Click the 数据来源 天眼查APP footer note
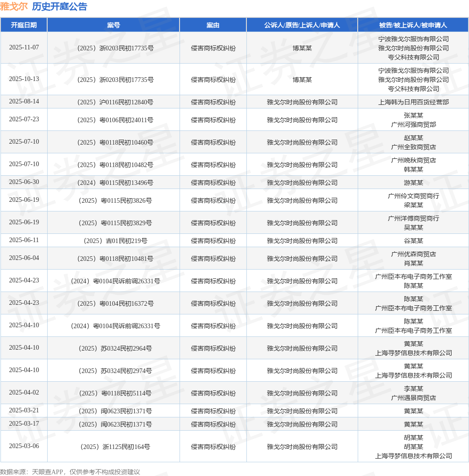The image size is (469, 476). click(70, 472)
